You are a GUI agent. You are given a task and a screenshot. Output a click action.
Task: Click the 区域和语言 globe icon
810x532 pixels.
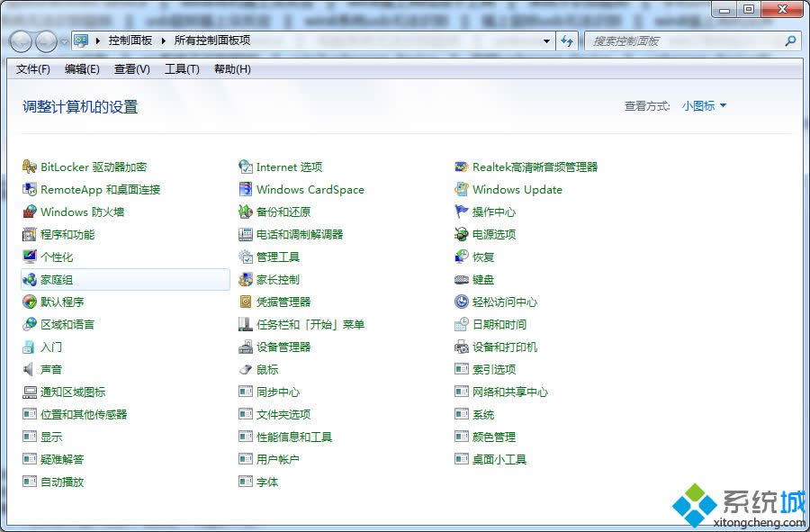coord(30,324)
